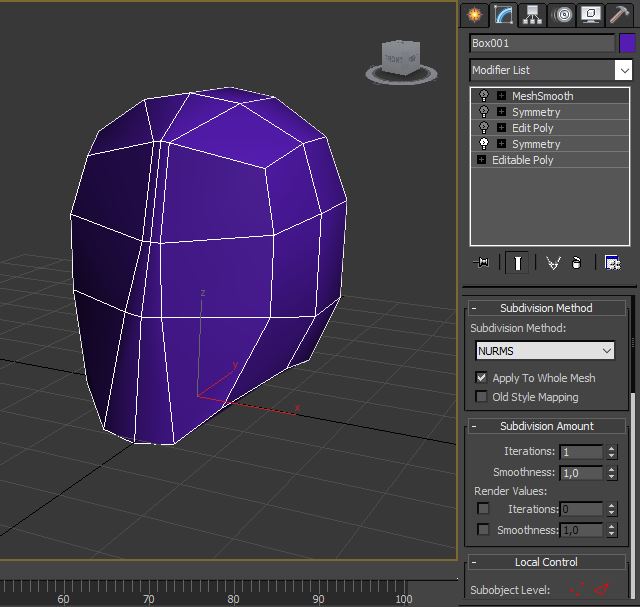
Task: Toggle MeshSmooth modifier lightbulb visibility
Action: click(484, 96)
